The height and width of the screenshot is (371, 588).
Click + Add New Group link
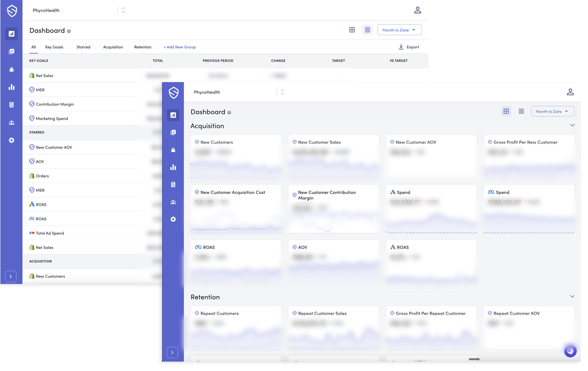[x=179, y=47]
